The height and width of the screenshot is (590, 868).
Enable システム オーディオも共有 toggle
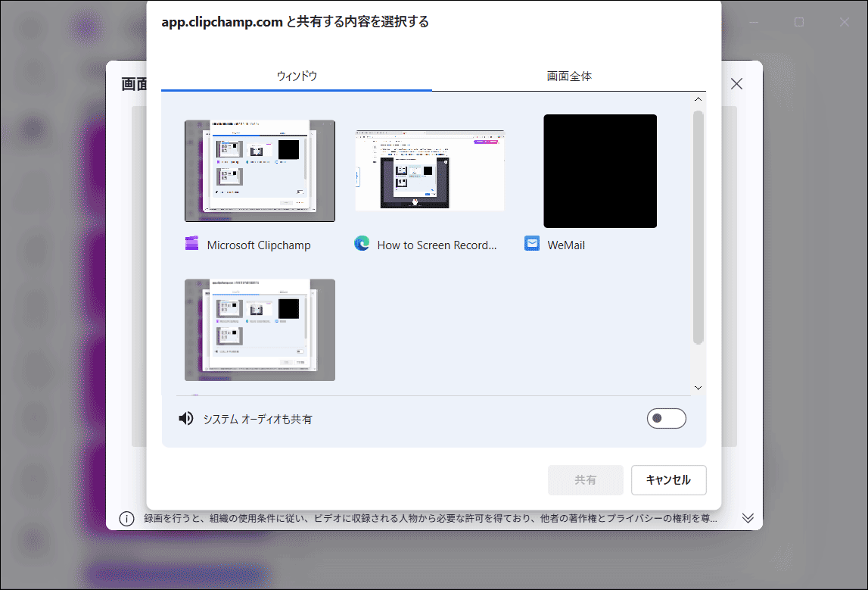666,418
